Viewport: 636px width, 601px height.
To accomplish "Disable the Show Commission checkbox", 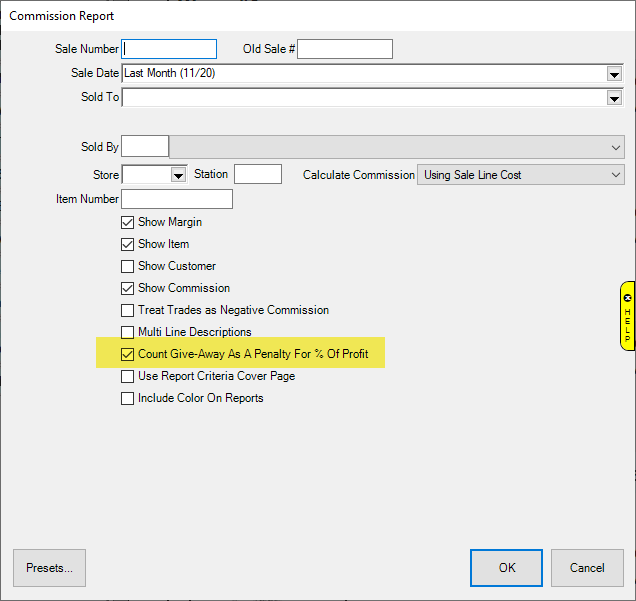I will pos(127,289).
